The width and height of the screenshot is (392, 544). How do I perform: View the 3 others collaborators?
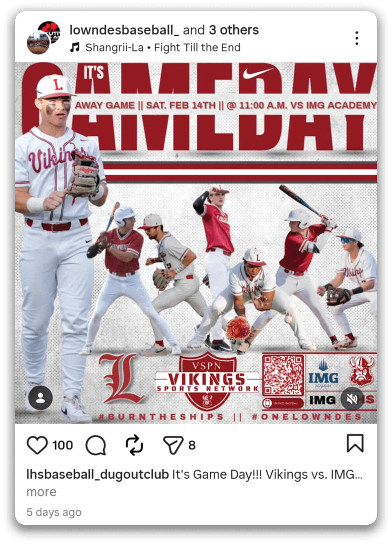234,30
